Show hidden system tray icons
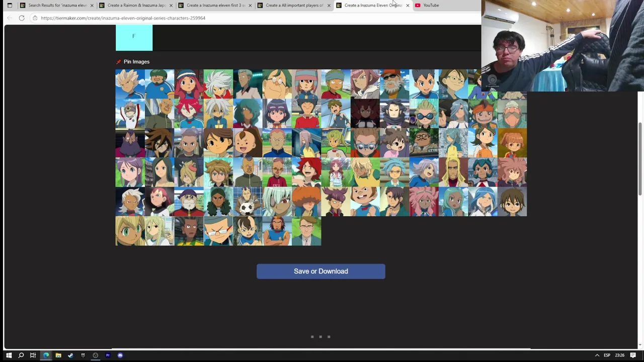The width and height of the screenshot is (644, 362). point(597,355)
